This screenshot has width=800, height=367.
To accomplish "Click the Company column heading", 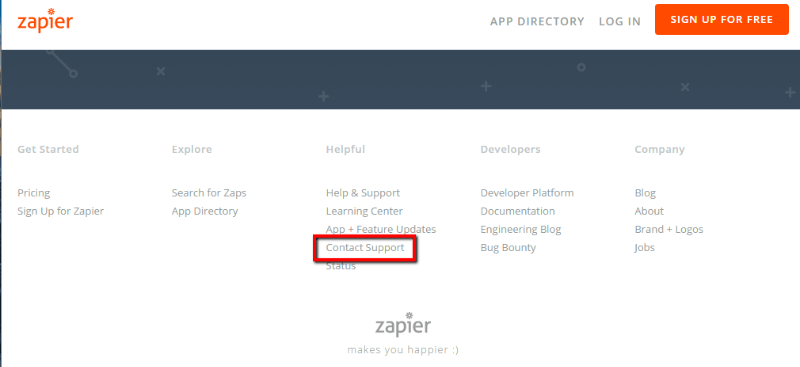I will pos(660,150).
